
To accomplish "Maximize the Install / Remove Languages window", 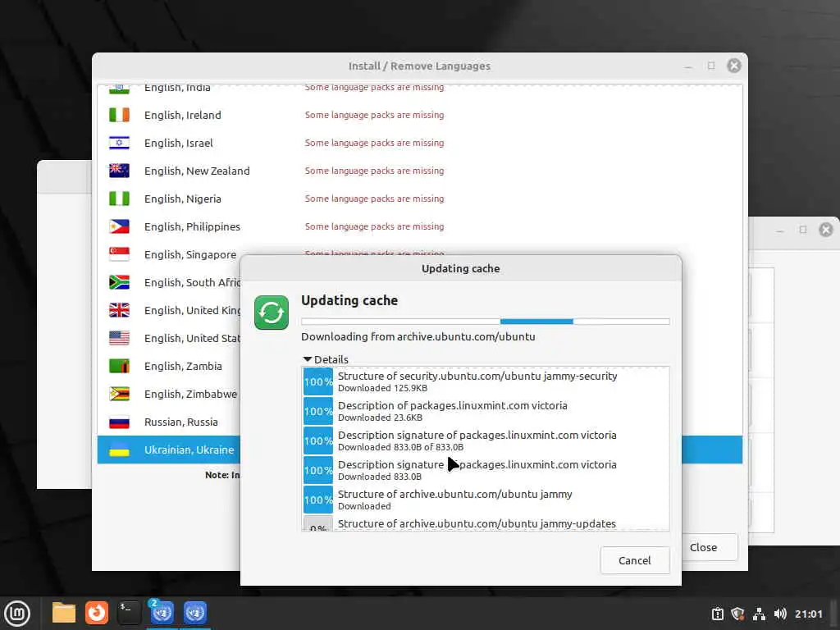I will tap(711, 66).
